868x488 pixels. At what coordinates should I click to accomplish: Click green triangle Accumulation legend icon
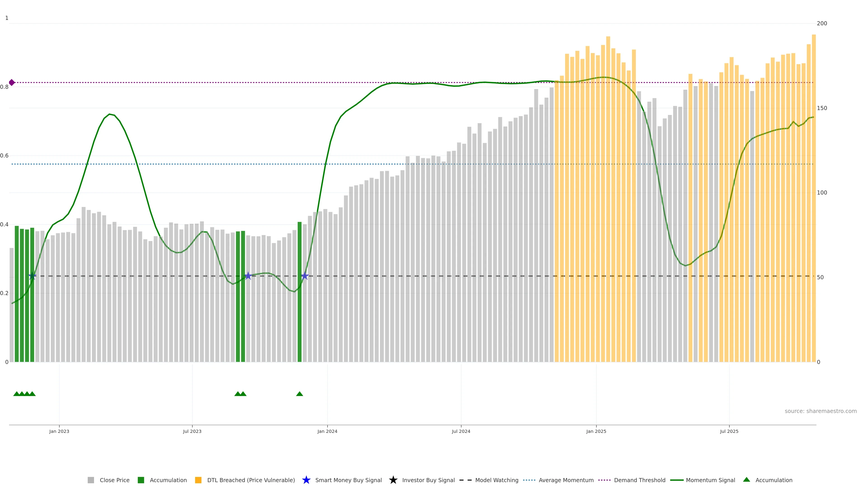click(x=746, y=480)
